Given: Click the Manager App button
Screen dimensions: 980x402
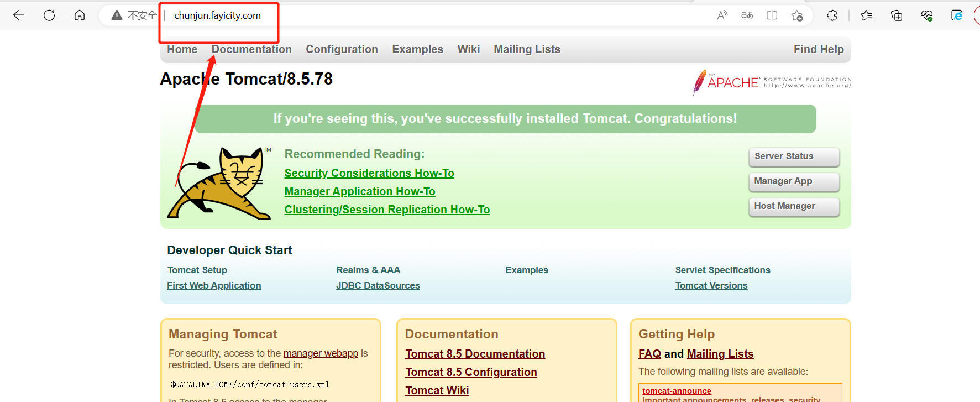Looking at the screenshot, I should [794, 181].
